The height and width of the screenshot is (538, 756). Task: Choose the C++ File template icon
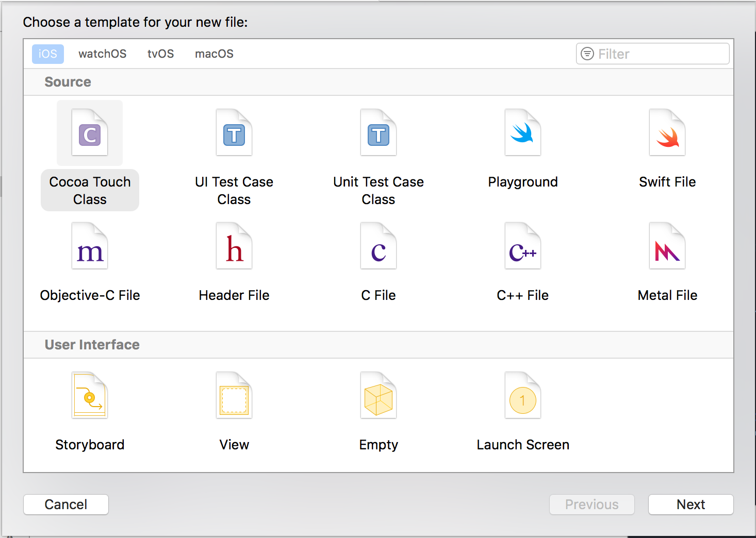523,246
